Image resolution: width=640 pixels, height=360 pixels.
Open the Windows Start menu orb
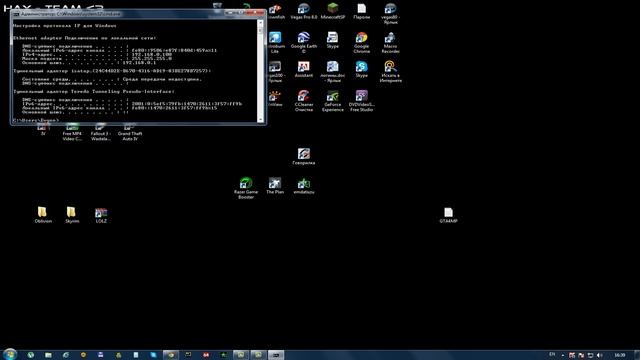click(9, 354)
